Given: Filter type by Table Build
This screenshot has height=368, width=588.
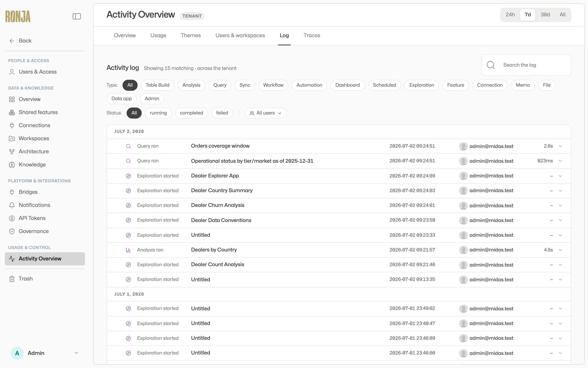Looking at the screenshot, I should coord(157,85).
